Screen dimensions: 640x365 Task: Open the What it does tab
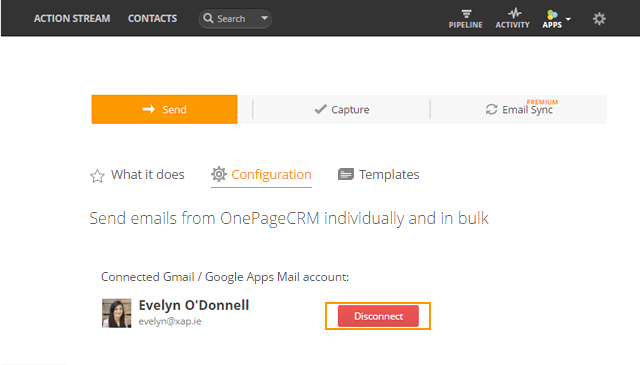pos(137,175)
